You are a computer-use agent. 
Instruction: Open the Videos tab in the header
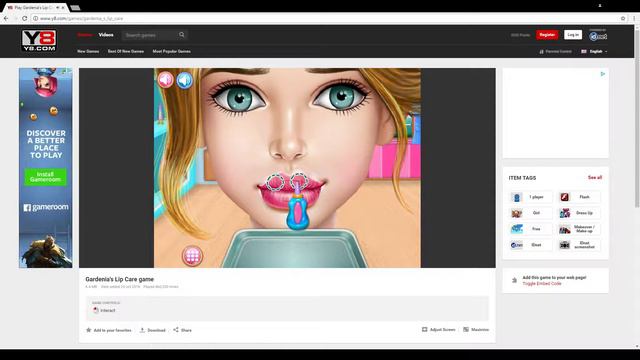(106, 35)
